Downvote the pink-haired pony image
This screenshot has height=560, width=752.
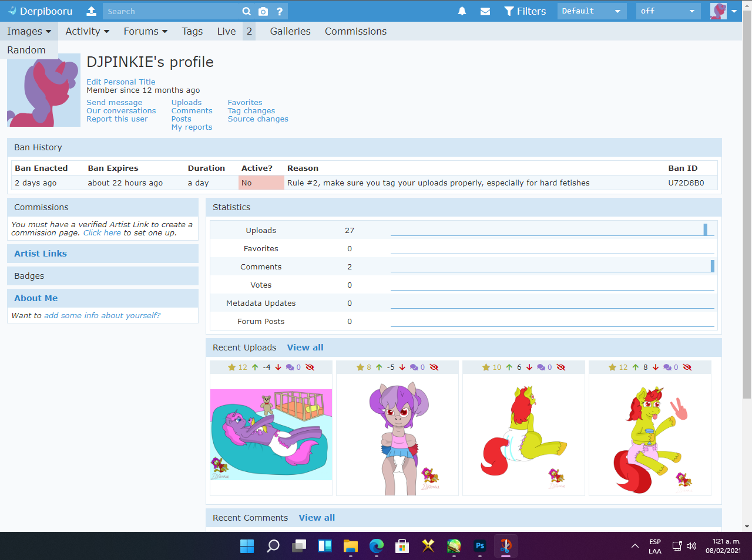(402, 367)
